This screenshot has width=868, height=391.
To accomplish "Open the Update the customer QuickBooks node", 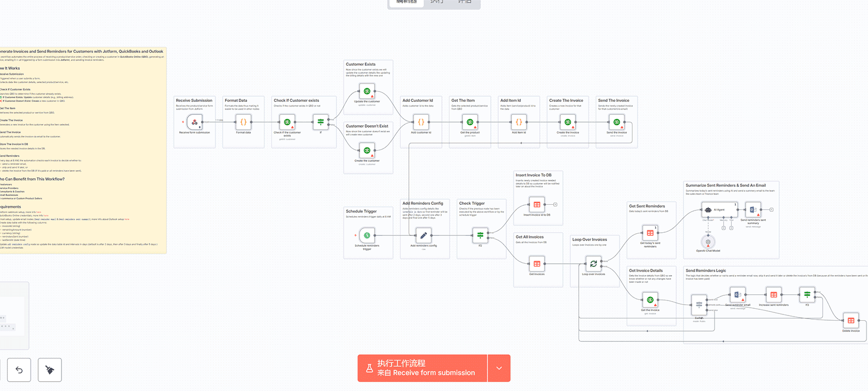I will pyautogui.click(x=367, y=92).
